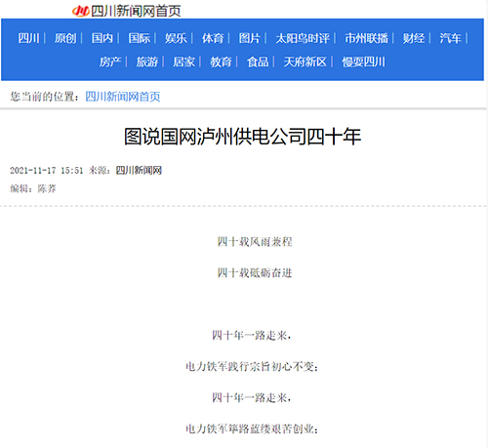Open 四川新闻网首页 header title link
The height and width of the screenshot is (448, 488).
(x=136, y=12)
